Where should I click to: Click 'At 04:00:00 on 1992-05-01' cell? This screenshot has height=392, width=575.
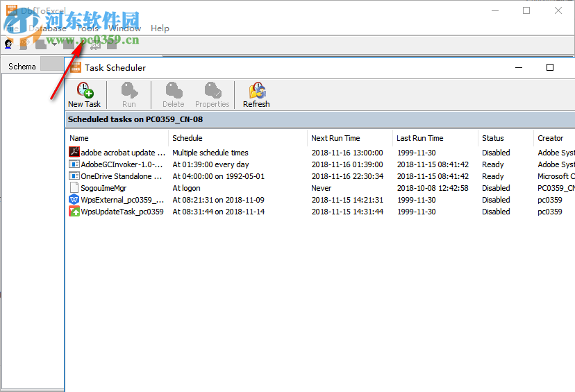pos(219,176)
